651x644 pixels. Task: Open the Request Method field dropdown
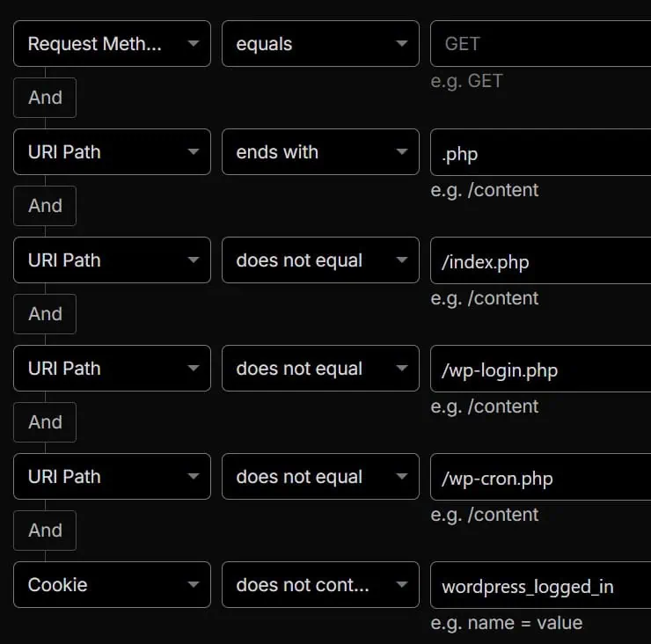[112, 44]
